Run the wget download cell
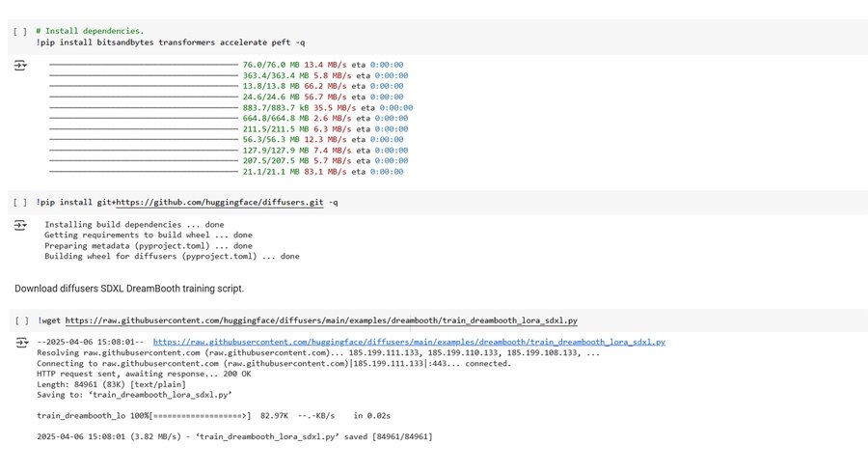 click(20, 320)
